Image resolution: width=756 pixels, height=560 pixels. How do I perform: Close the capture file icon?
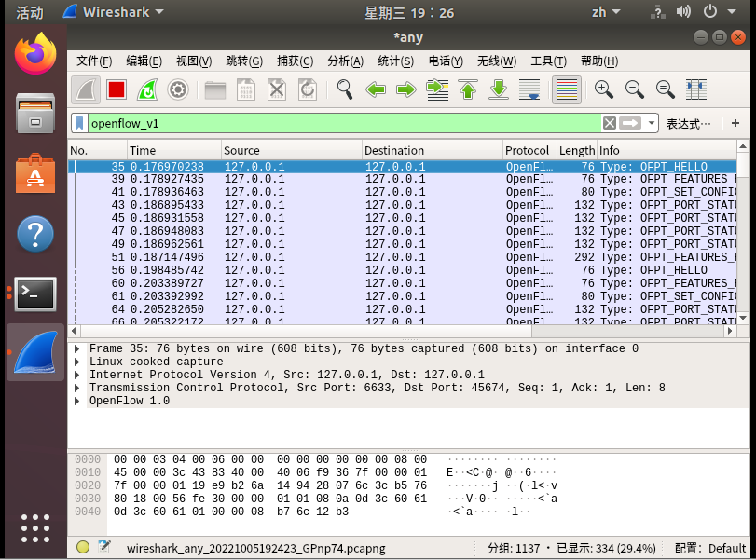(277, 89)
